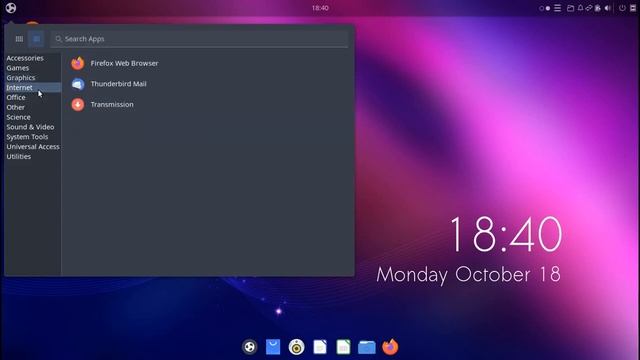Open the Raven sidebar icon at panel end

point(633,8)
